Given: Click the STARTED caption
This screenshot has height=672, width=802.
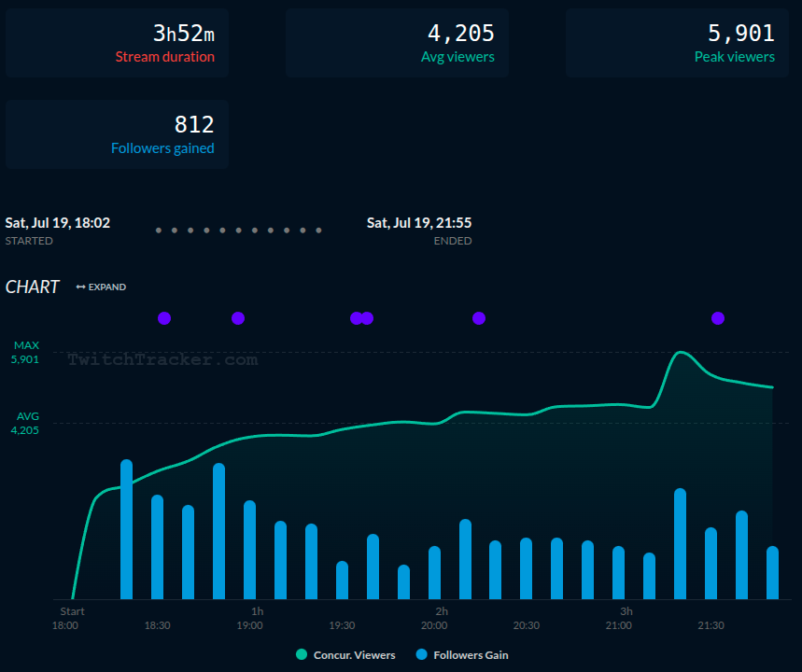Looking at the screenshot, I should tap(29, 241).
